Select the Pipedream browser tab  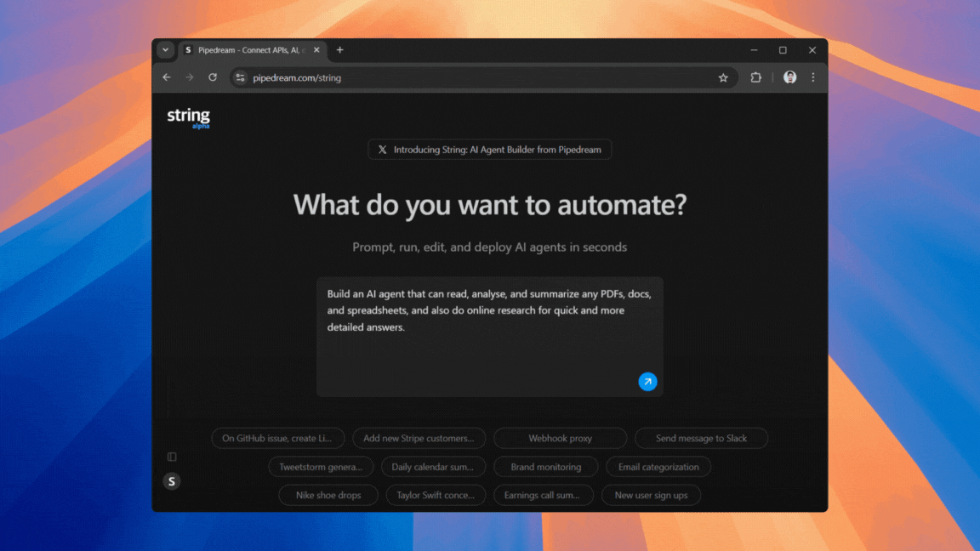pyautogui.click(x=252, y=50)
